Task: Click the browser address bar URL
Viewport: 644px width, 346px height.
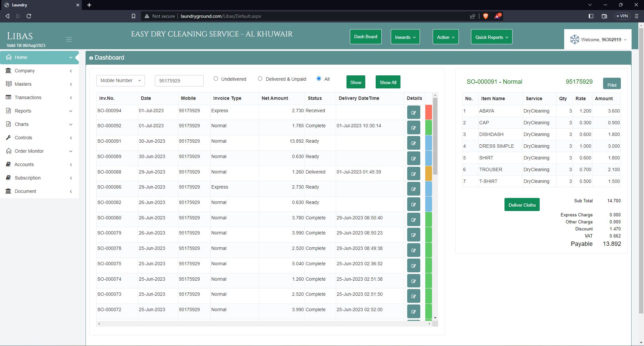Action: point(221,16)
